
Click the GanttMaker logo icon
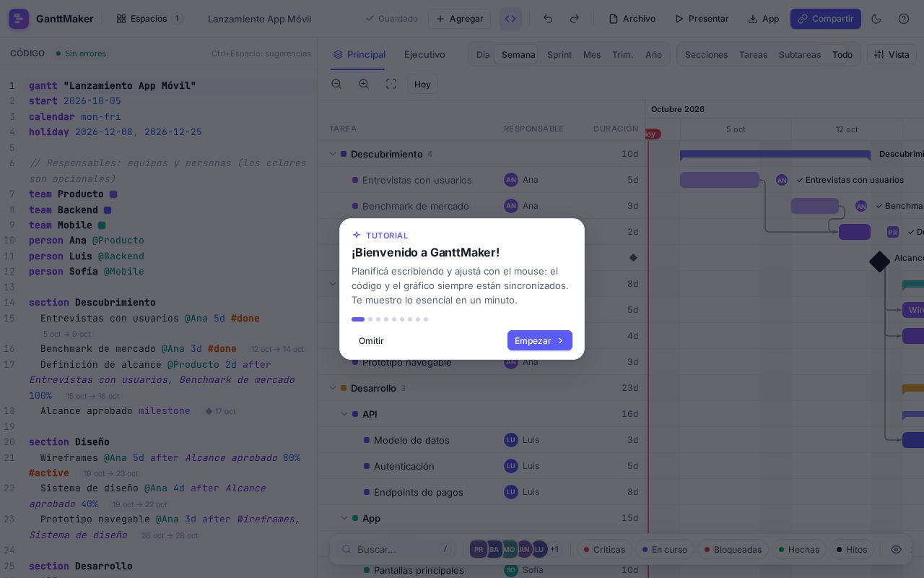(19, 19)
